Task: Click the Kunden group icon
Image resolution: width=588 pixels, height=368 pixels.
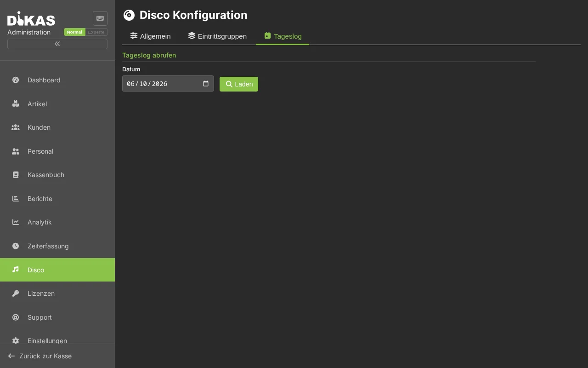Action: pyautogui.click(x=16, y=127)
